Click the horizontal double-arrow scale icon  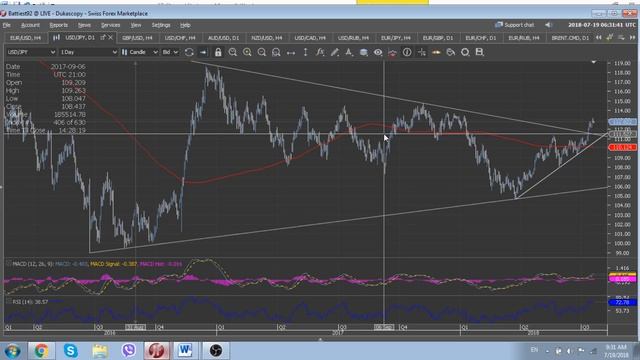[291, 52]
